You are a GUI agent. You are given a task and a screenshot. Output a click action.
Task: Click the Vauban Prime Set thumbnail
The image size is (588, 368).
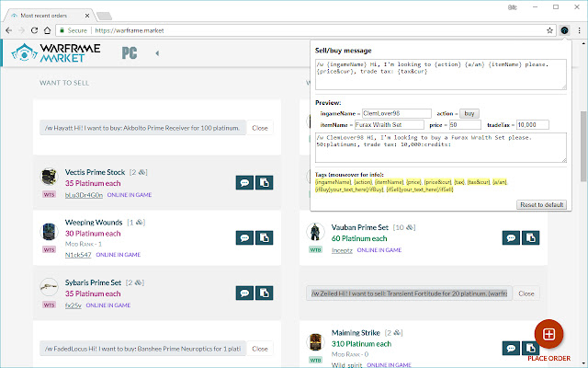[x=315, y=232]
